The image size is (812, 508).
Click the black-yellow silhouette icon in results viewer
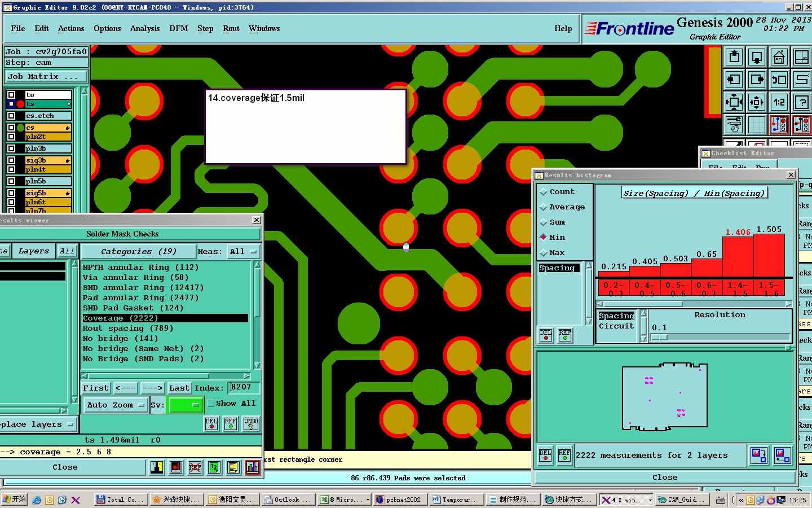coord(157,467)
